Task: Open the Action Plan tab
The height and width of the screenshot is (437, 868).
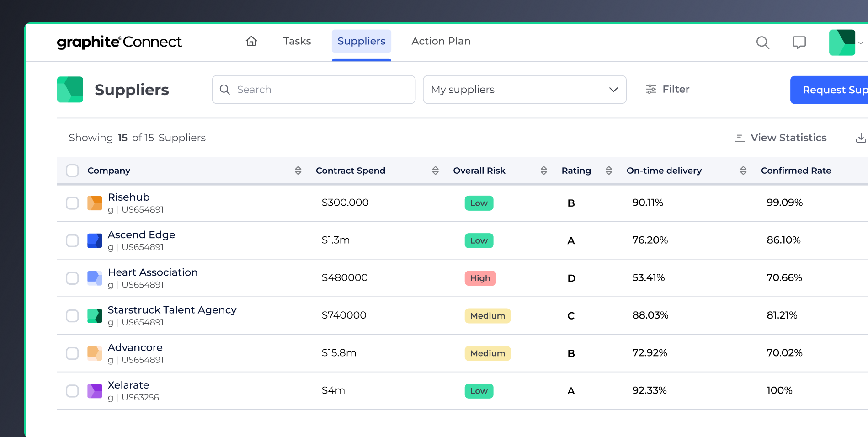Action: 441,41
